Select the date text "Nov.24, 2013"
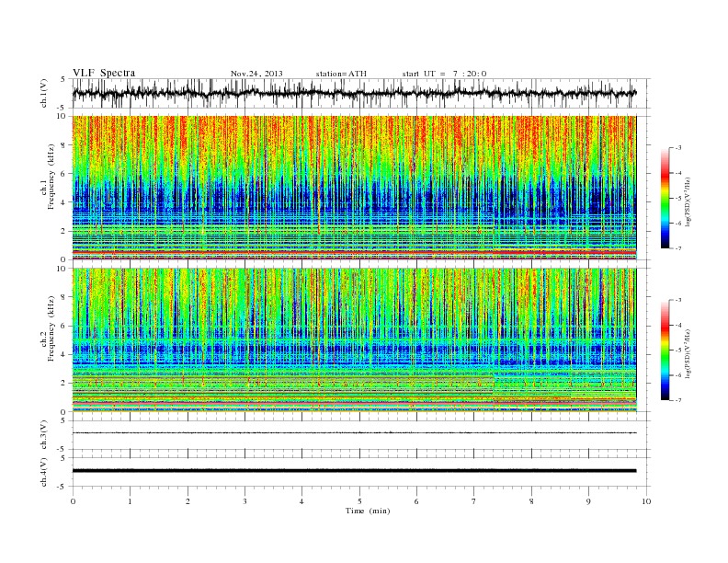This screenshot has height=563, width=728. point(256,74)
